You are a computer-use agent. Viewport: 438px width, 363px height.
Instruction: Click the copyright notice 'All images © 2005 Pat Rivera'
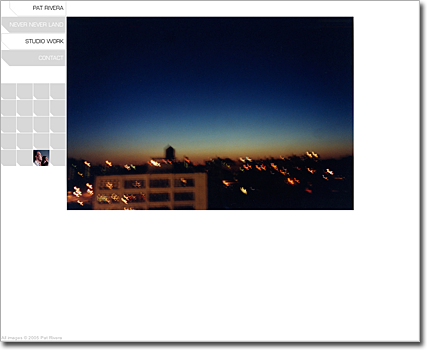coord(32,338)
